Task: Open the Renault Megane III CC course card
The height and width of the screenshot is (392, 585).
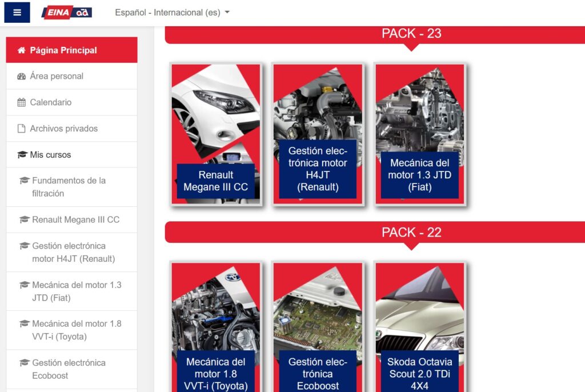Action: click(x=216, y=134)
